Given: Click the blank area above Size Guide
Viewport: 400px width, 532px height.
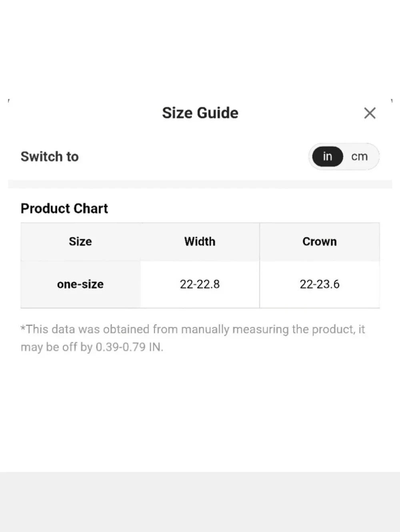Looking at the screenshot, I should pos(200,48).
